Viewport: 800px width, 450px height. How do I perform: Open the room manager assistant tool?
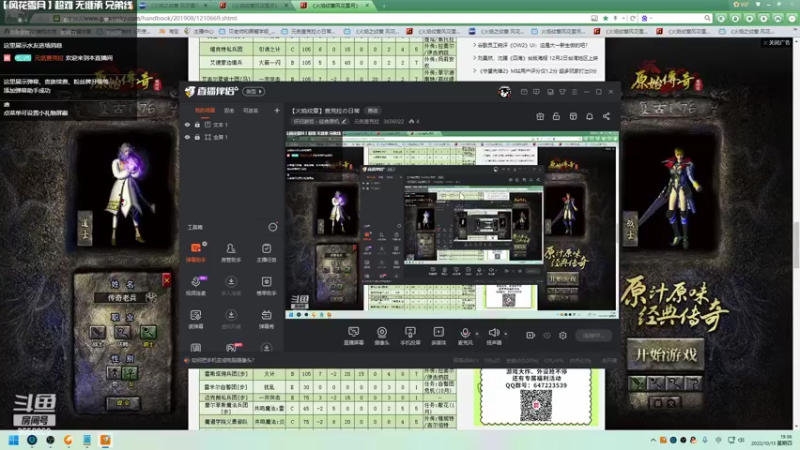click(231, 252)
